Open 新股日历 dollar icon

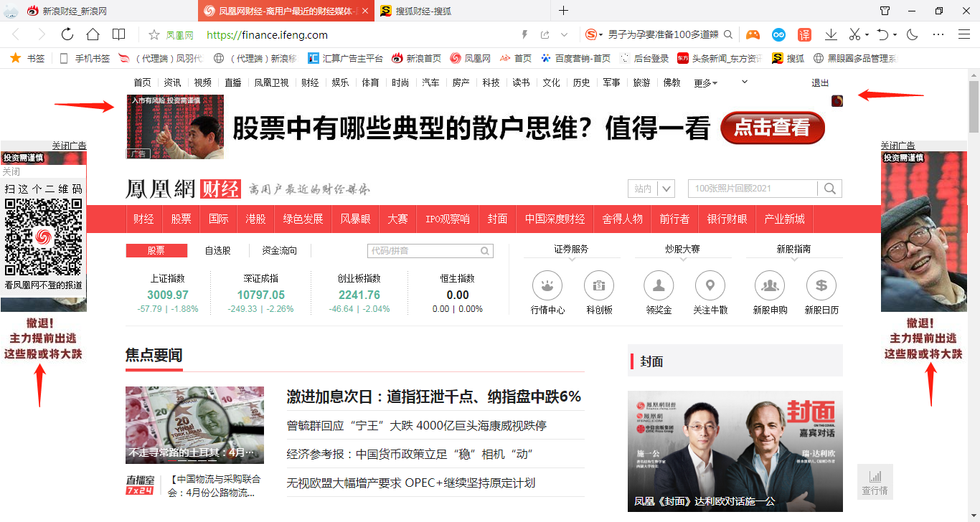(x=821, y=286)
